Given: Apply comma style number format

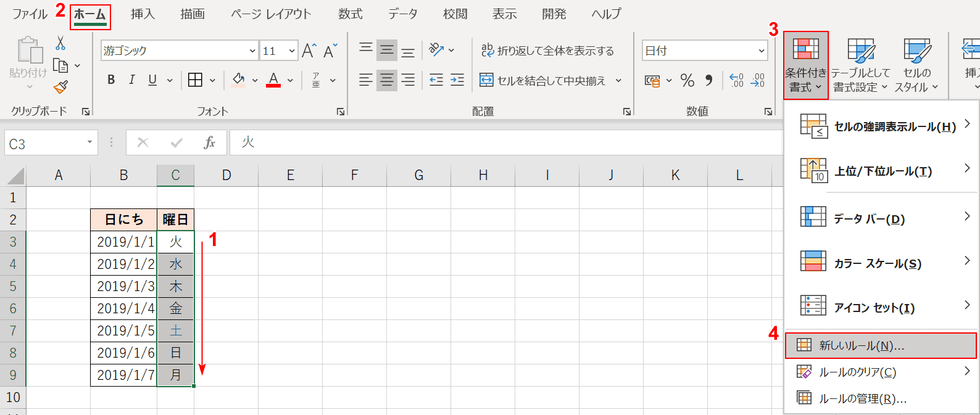Looking at the screenshot, I should 709,80.
